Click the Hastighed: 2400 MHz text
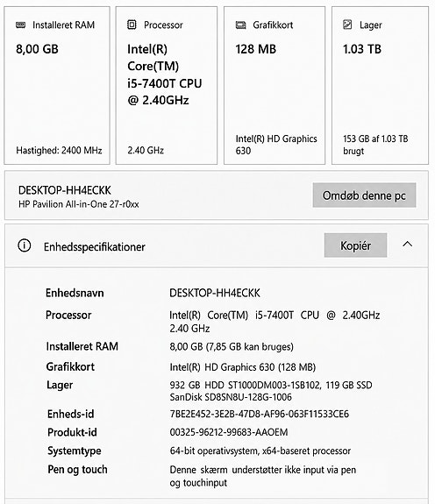 59,150
